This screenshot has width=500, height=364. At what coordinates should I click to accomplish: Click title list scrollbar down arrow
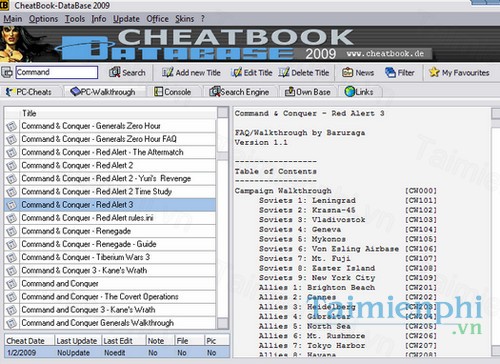click(223, 323)
